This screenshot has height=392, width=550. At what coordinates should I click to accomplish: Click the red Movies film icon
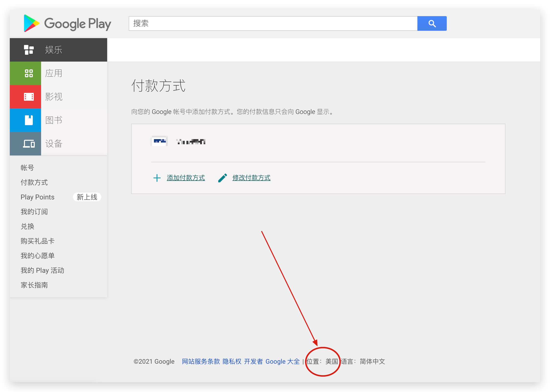[x=29, y=97]
